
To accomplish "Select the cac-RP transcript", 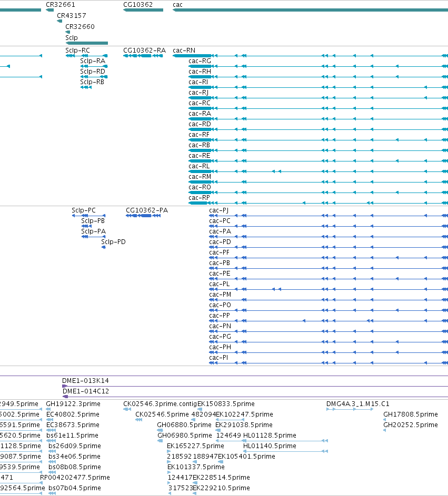I will pyautogui.click(x=318, y=203).
